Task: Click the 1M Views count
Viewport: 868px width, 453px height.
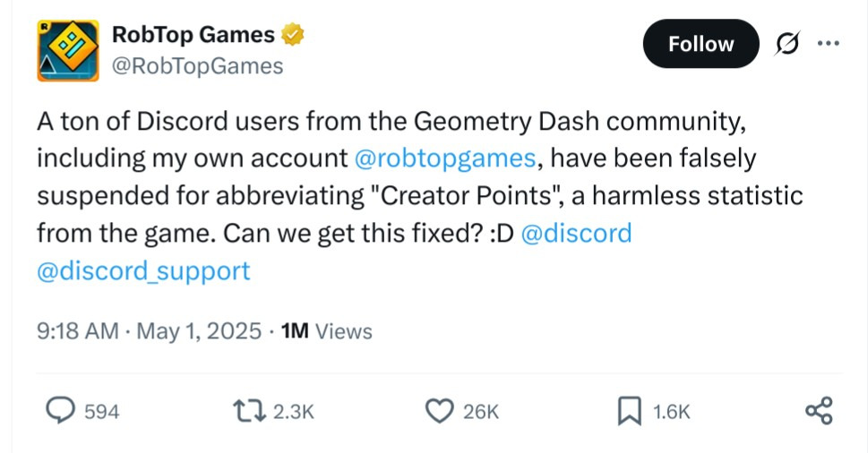Action: click(326, 331)
